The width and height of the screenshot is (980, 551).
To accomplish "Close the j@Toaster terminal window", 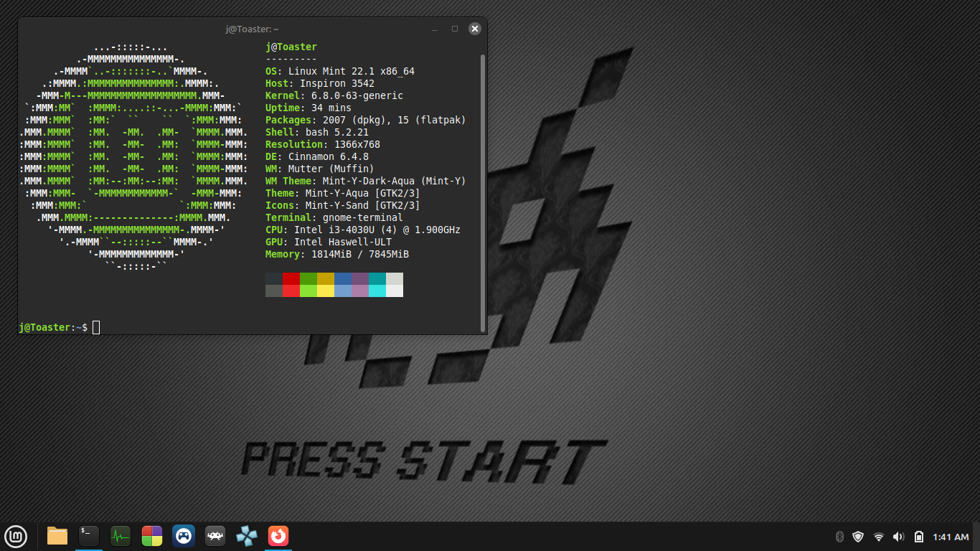I will click(x=475, y=29).
